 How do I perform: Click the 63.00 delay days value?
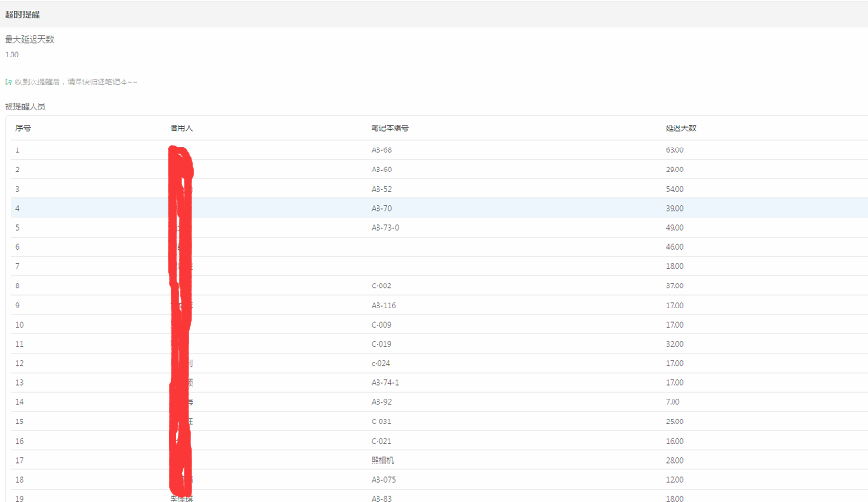[x=674, y=150]
